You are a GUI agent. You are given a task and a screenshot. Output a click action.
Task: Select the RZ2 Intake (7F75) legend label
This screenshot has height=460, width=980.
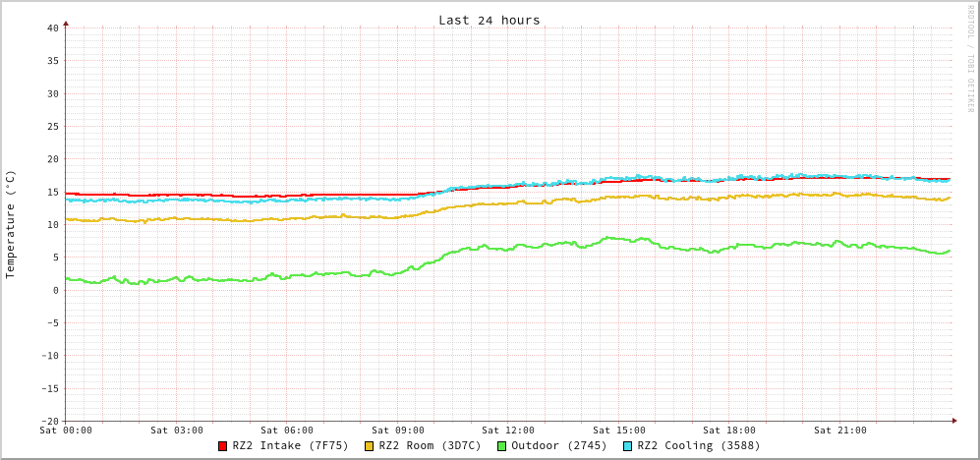[x=290, y=445]
